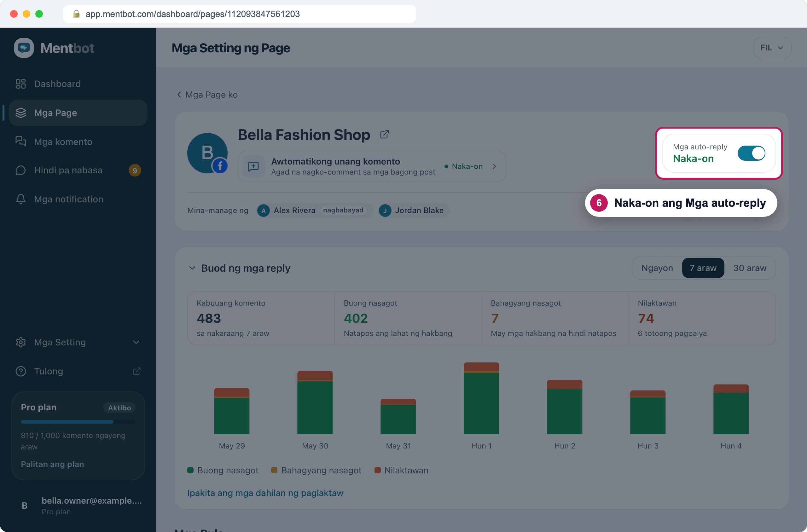This screenshot has height=532, width=807.
Task: Click the Bahagyang nasagot legend swatch
Action: pyautogui.click(x=274, y=470)
